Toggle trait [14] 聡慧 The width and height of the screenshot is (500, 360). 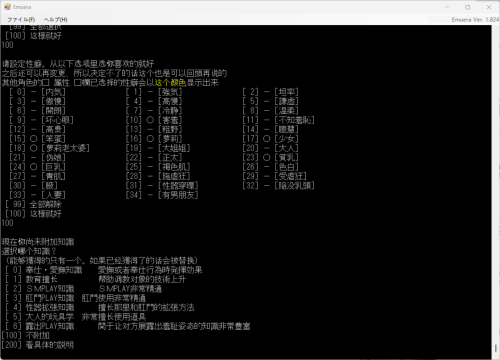[x=270, y=129]
